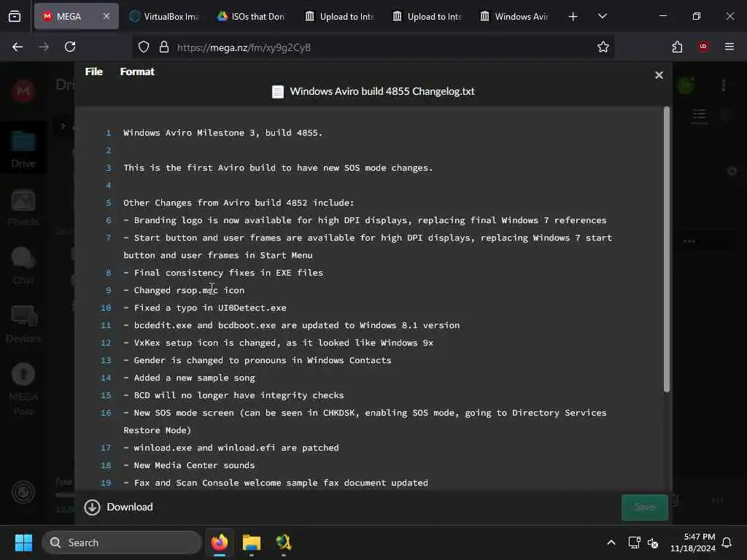747x560 pixels.
Task: Open the network status tray icon
Action: 634,542
